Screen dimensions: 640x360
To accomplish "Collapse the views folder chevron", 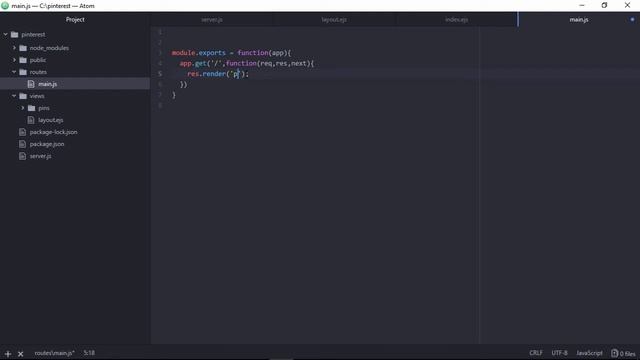I will [14, 96].
